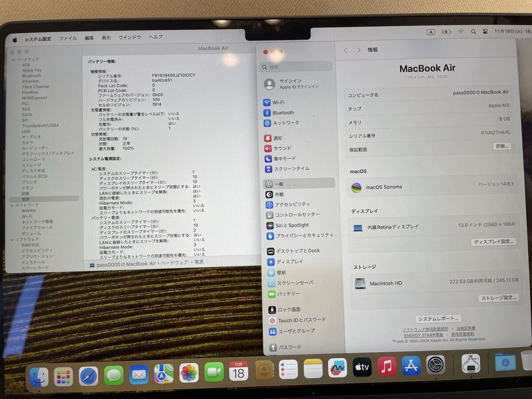532x399 pixels.
Task: Open the ENERGY STAR準拠 link
Action: [x=423, y=335]
